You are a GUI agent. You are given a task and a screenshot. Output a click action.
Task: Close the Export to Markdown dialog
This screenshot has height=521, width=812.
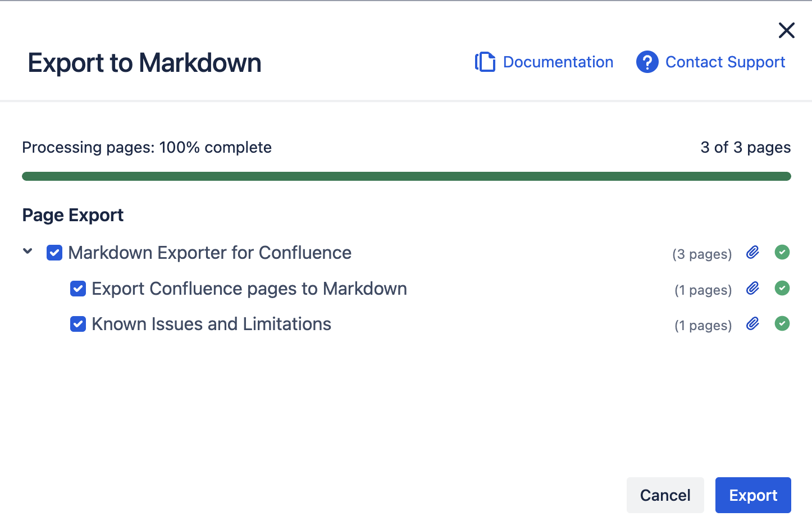tap(786, 30)
